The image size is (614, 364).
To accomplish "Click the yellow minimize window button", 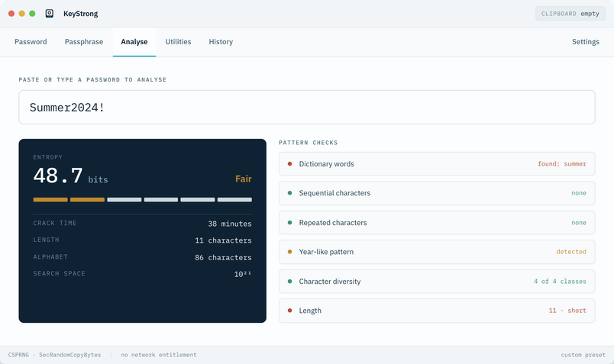I will point(22,14).
